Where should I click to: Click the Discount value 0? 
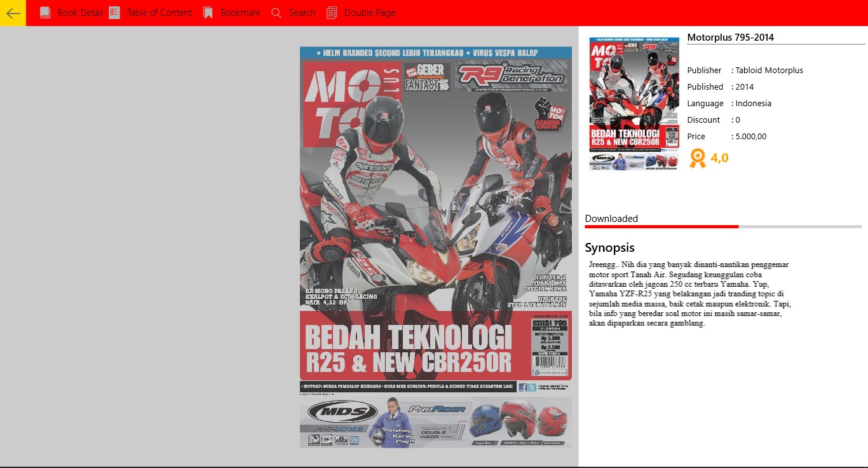[x=738, y=120]
